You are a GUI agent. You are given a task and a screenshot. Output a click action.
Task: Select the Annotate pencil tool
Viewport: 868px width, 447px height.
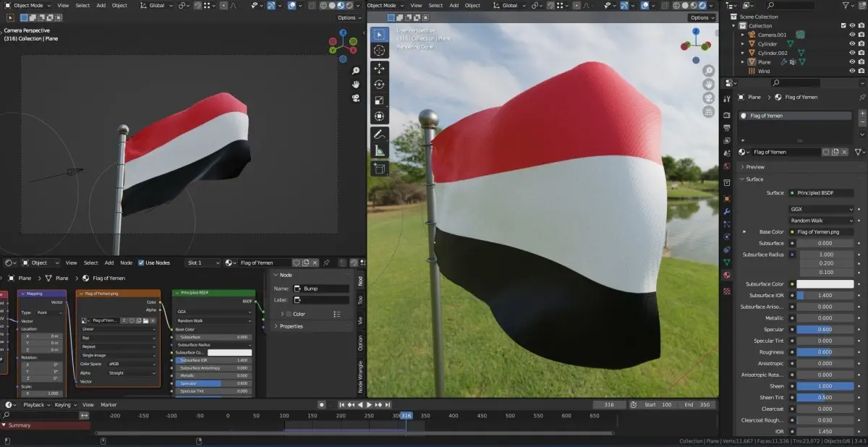[379, 135]
